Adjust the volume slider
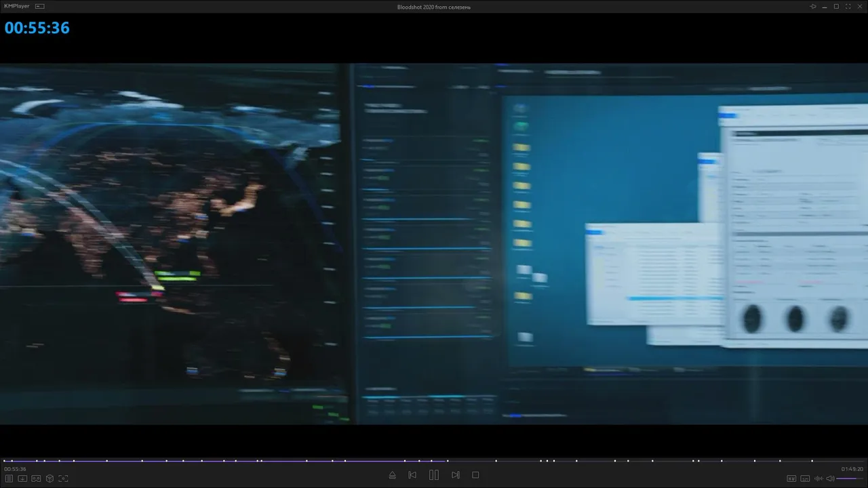868x488 pixels. pos(850,479)
